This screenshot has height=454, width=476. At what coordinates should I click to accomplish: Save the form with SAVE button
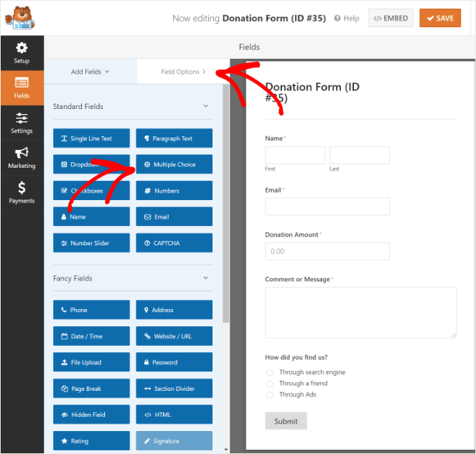tap(440, 18)
